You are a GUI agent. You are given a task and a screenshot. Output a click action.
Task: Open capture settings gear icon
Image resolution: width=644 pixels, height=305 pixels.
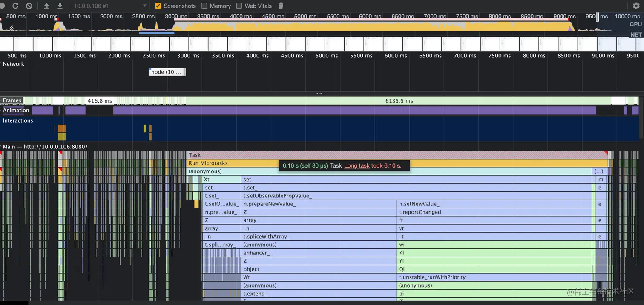(x=636, y=6)
